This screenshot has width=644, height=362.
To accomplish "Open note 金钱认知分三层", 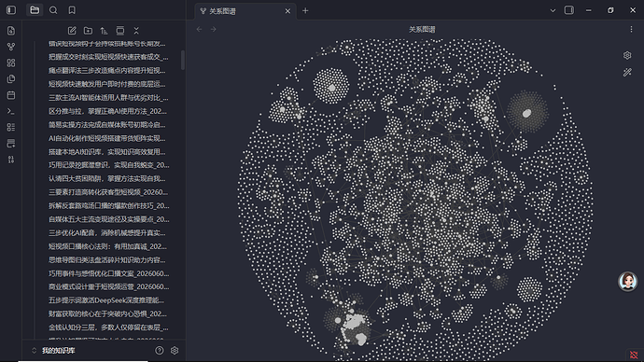I will [108, 327].
